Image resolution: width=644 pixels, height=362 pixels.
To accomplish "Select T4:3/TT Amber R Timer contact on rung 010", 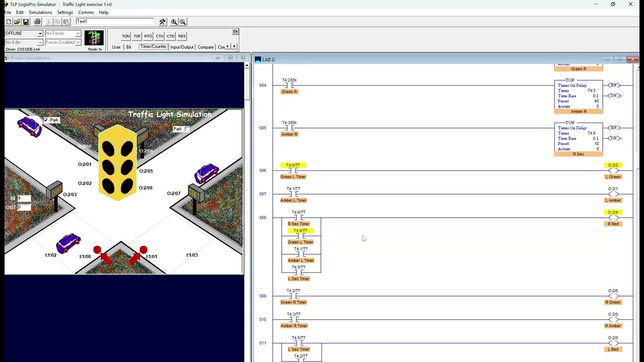I will [x=294, y=320].
